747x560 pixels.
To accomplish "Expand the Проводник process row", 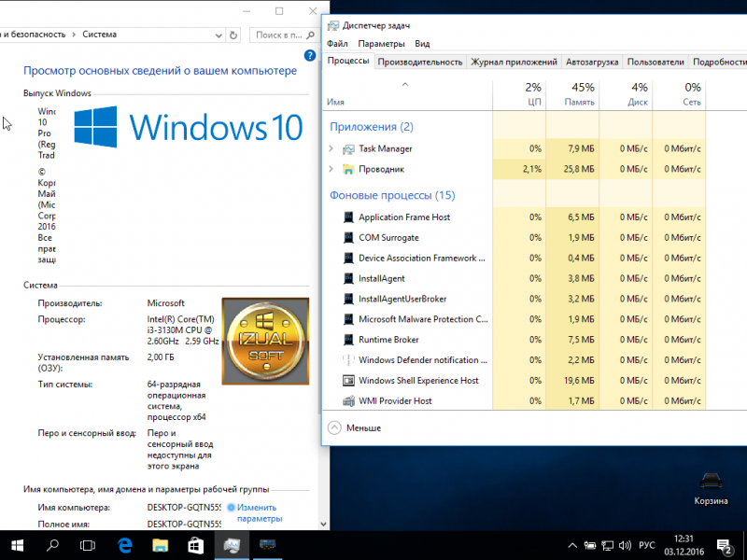I will pos(331,169).
